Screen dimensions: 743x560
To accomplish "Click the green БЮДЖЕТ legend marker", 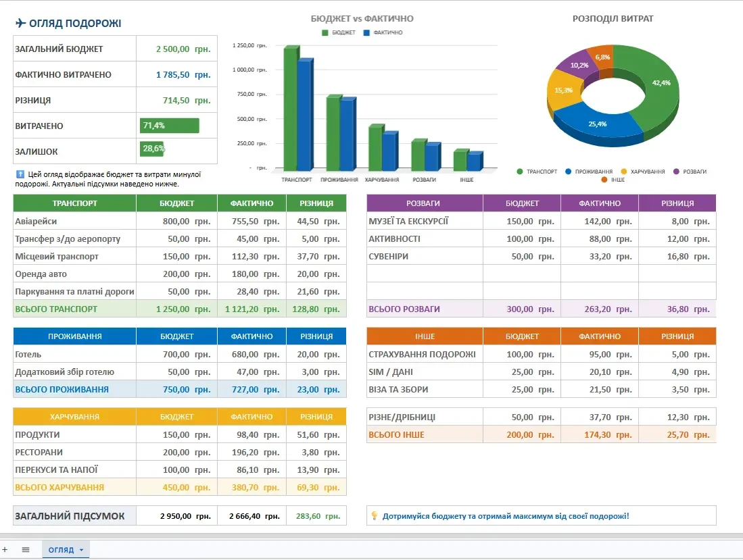I will (325, 32).
